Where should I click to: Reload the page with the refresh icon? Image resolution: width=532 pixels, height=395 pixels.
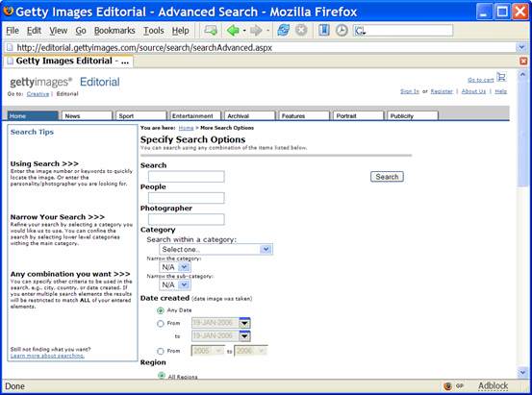tap(283, 31)
